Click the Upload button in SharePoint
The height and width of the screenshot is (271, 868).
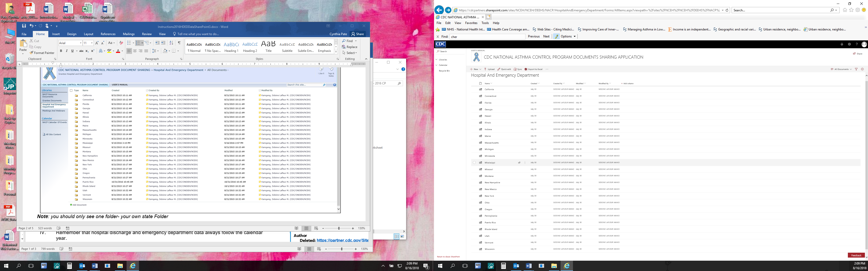click(490, 69)
